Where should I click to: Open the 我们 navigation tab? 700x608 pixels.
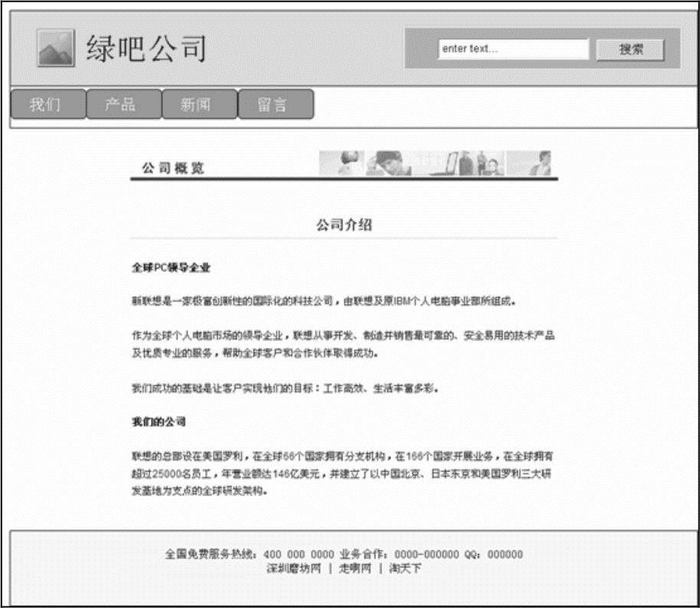click(48, 104)
